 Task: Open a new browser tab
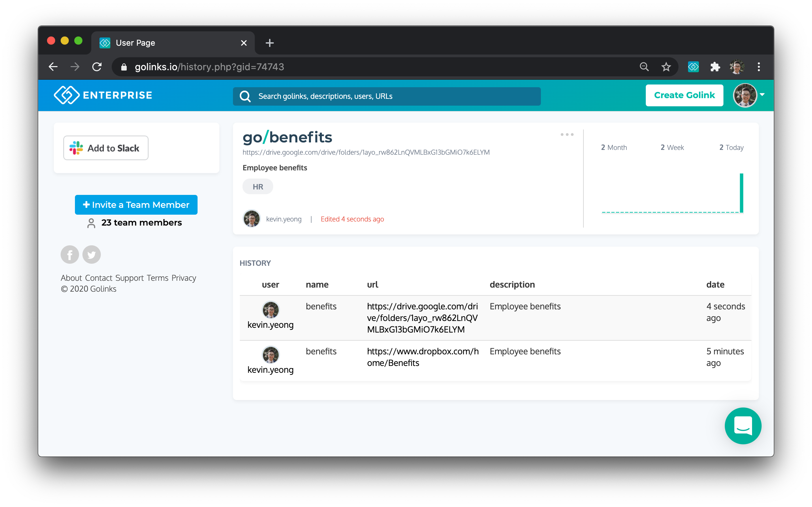[269, 43]
